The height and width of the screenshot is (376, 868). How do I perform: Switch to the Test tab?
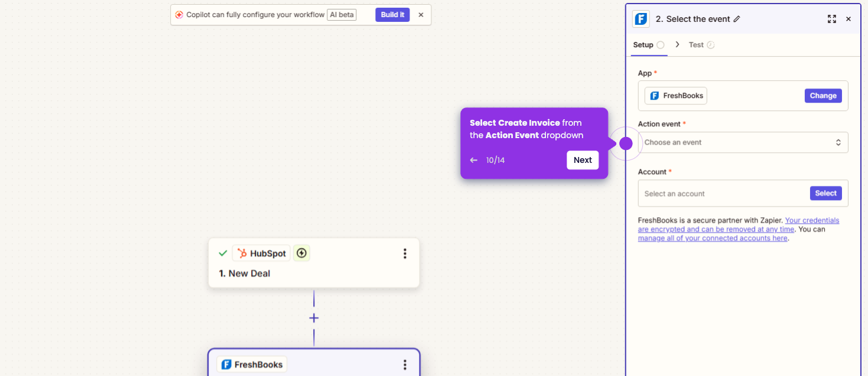coord(701,45)
